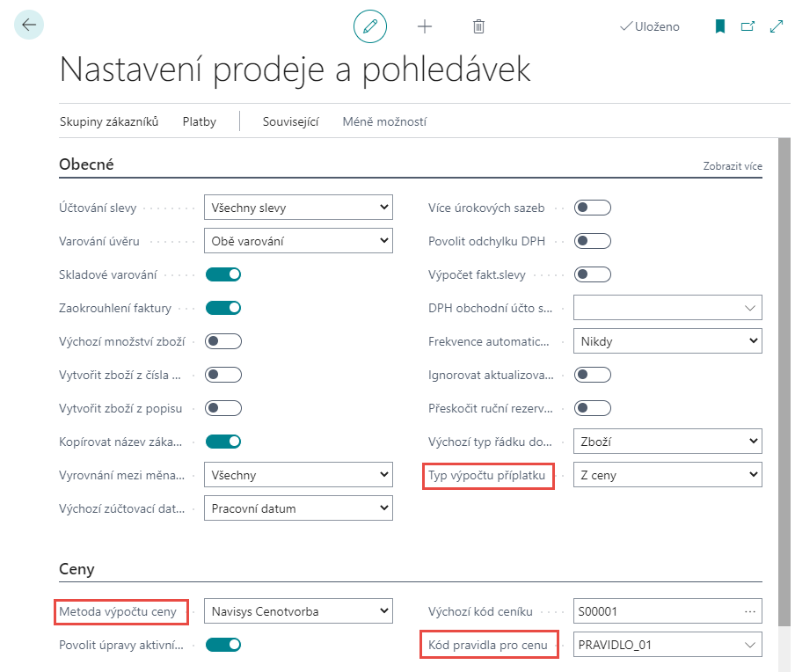The image size is (795, 672).
Task: Toggle Skladové varování switch
Action: pos(223,274)
